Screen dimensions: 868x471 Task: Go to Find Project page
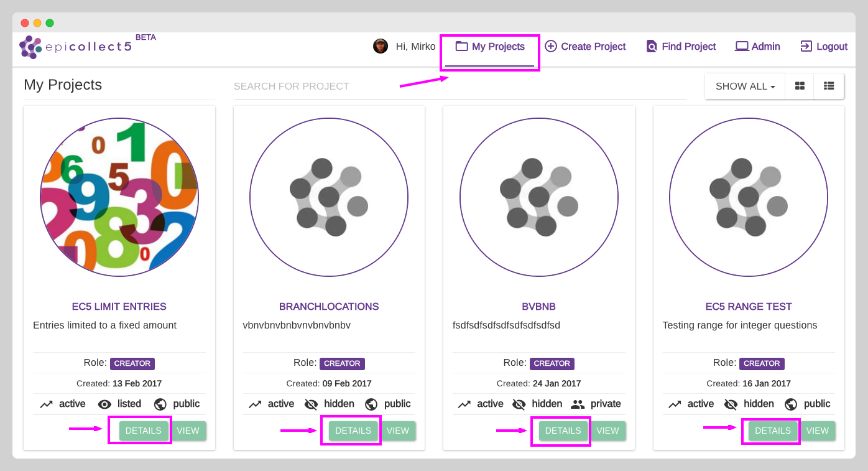pyautogui.click(x=681, y=47)
